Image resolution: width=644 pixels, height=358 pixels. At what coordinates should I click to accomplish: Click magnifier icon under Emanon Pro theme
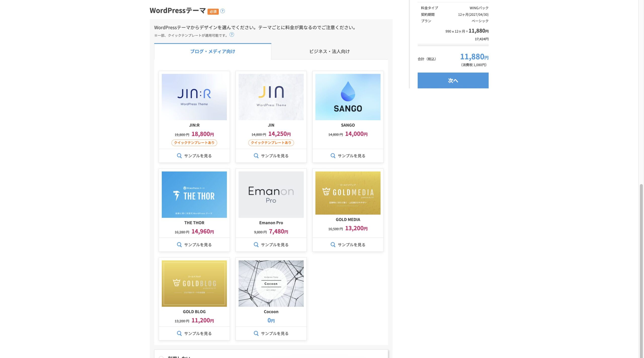point(256,244)
